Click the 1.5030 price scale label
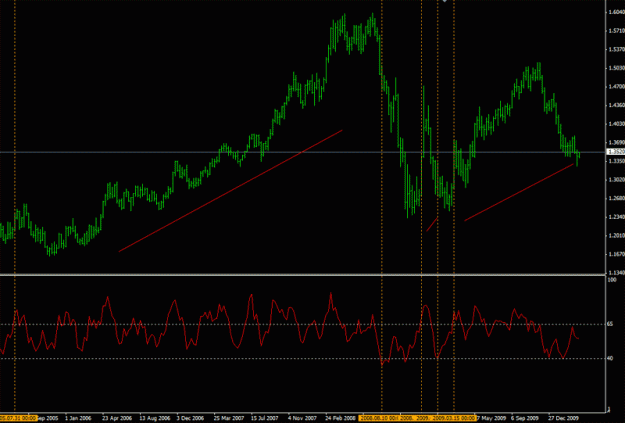The width and height of the screenshot is (625, 423). point(616,68)
